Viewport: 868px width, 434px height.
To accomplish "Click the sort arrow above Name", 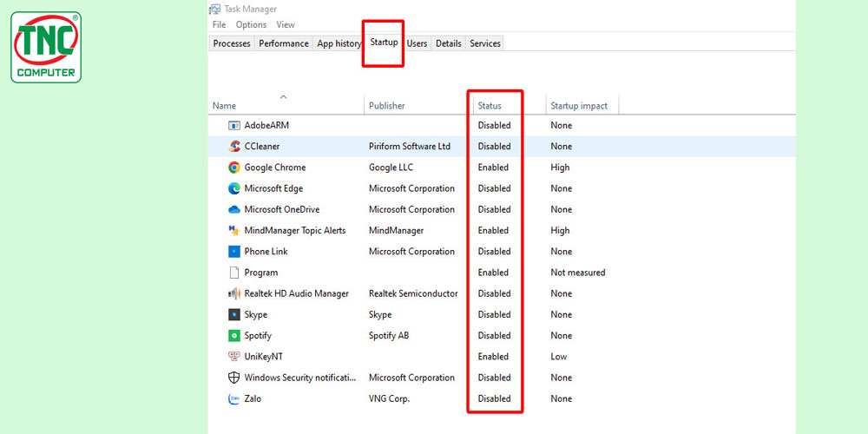I will (x=284, y=97).
